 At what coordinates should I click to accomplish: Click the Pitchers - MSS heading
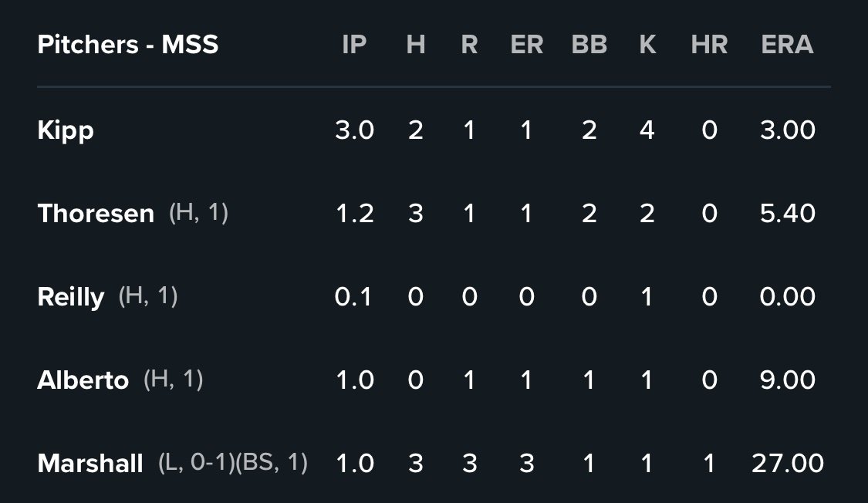tap(128, 45)
